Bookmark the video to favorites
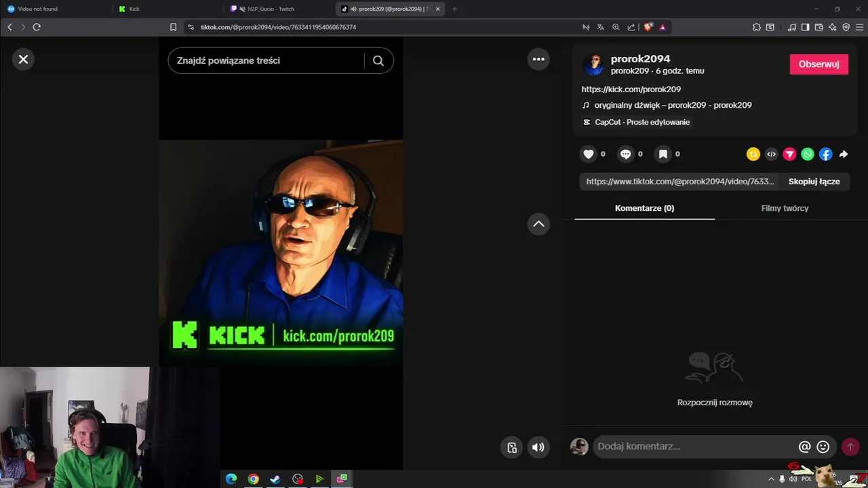Screen dimensions: 868x488 [x=663, y=155]
